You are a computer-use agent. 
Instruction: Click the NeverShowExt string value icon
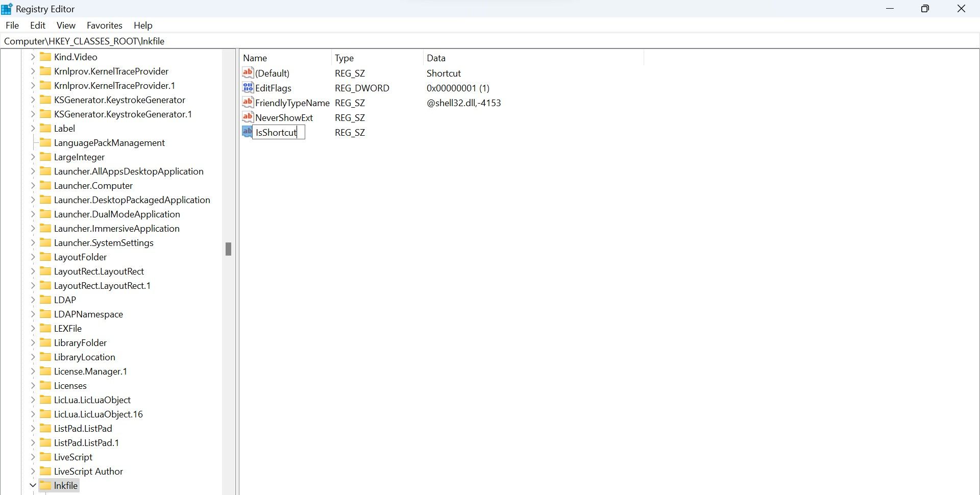pos(248,117)
